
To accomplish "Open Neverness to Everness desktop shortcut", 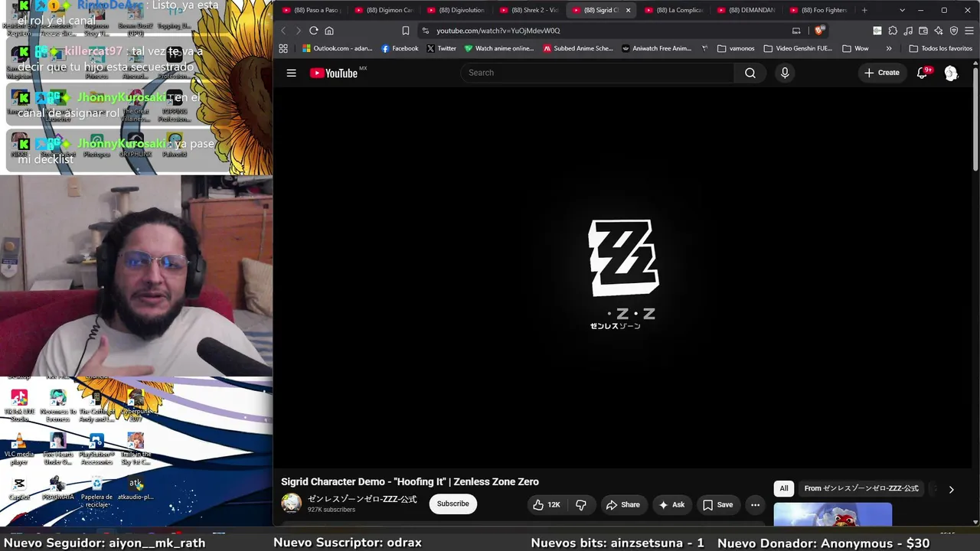I will 57,406.
